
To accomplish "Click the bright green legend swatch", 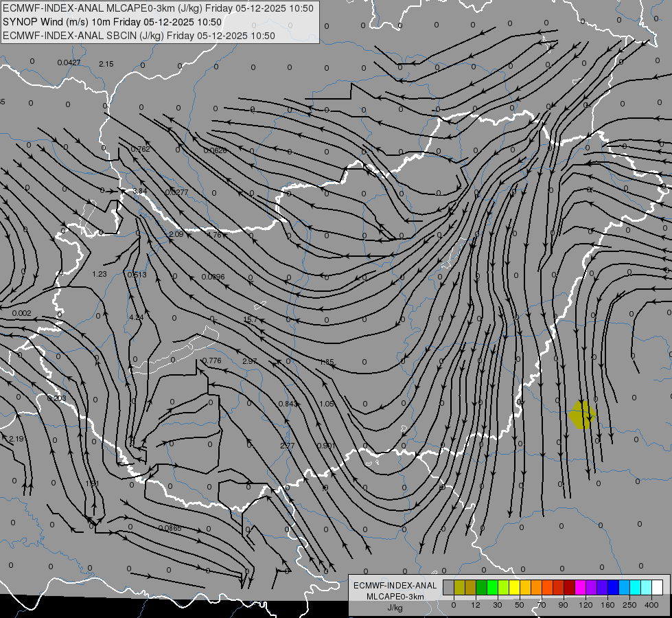I will pos(492,588).
